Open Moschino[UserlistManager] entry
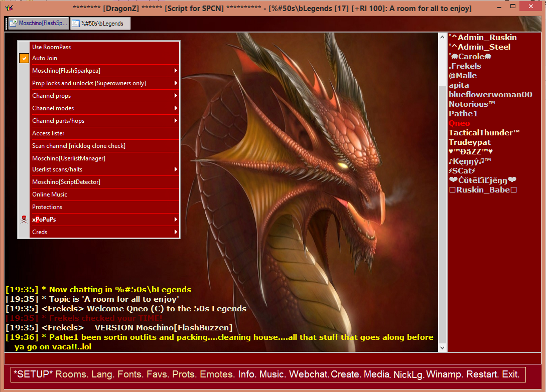The width and height of the screenshot is (546, 392). click(x=104, y=158)
